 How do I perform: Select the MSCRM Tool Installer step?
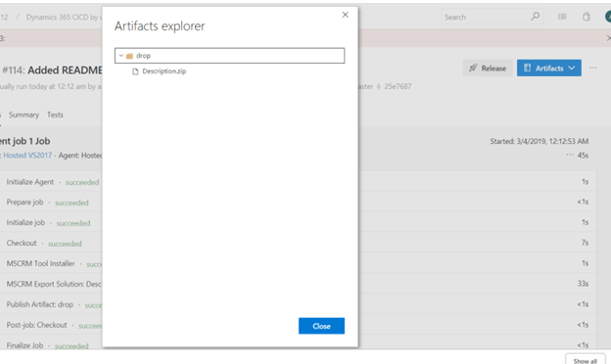pyautogui.click(x=40, y=263)
